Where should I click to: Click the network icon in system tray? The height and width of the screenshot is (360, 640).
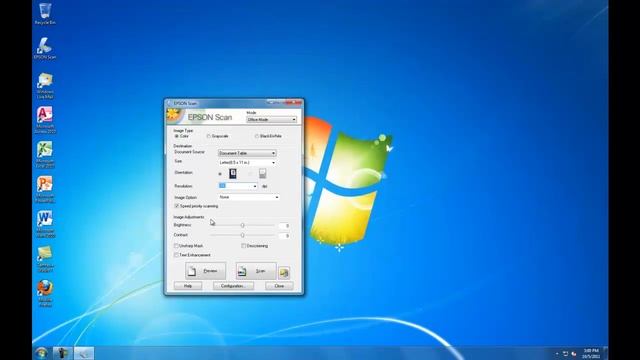(566, 353)
